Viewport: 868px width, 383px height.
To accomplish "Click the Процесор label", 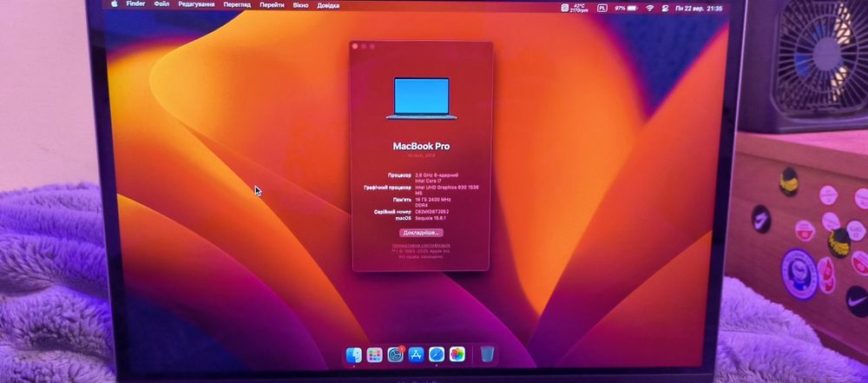I will (x=399, y=175).
